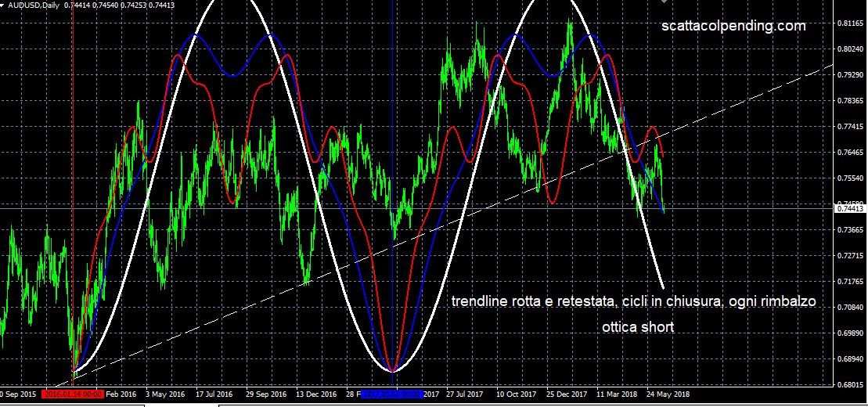Image resolution: width=868 pixels, height=407 pixels.
Task: Click the AUDUSD,Daily chart symbol label
Action: pyautogui.click(x=33, y=5)
